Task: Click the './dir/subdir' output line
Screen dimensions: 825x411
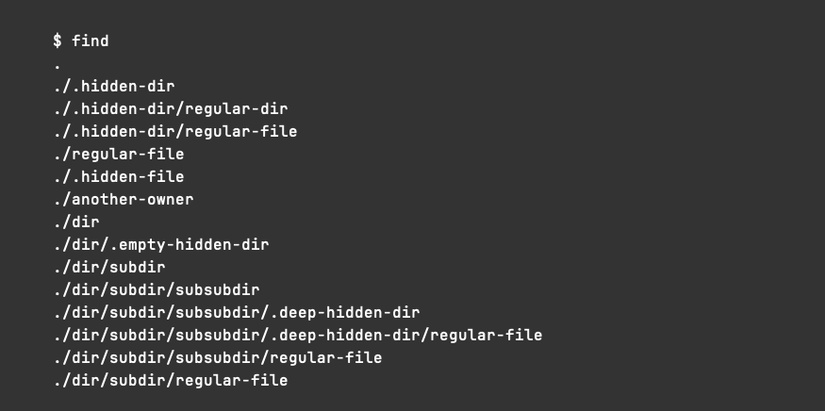Action: point(109,267)
